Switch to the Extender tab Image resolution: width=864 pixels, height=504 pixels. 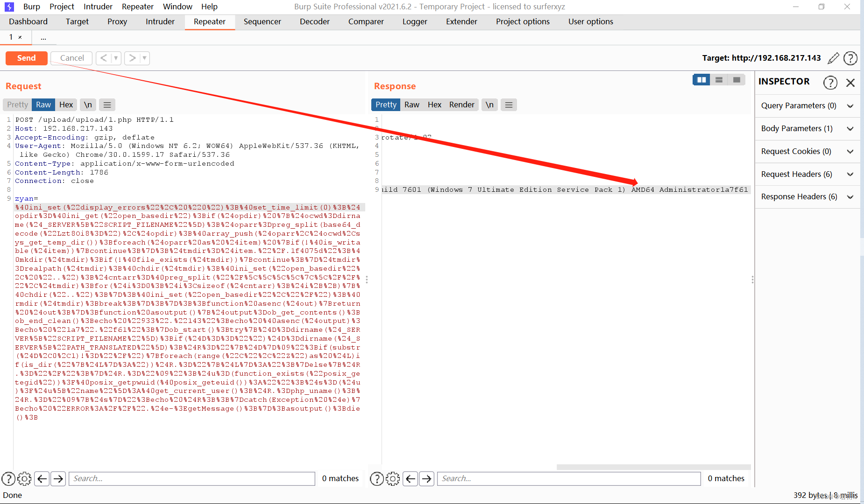461,21
